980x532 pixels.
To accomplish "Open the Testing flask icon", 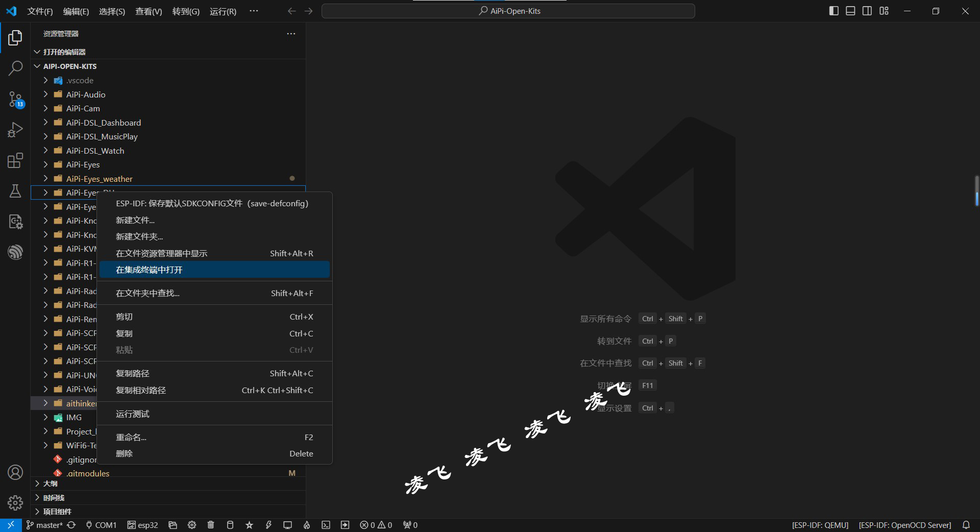I will pos(15,191).
